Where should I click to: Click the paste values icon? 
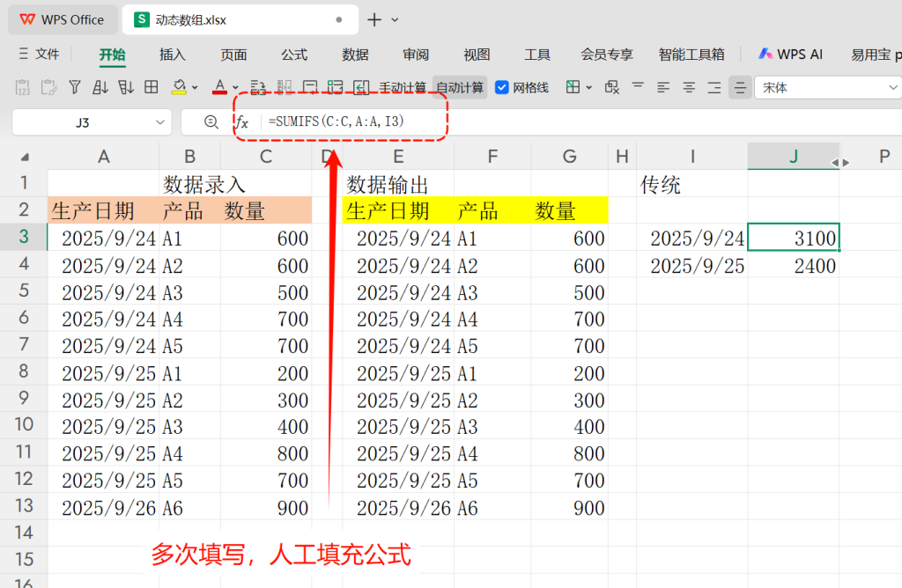point(22,87)
